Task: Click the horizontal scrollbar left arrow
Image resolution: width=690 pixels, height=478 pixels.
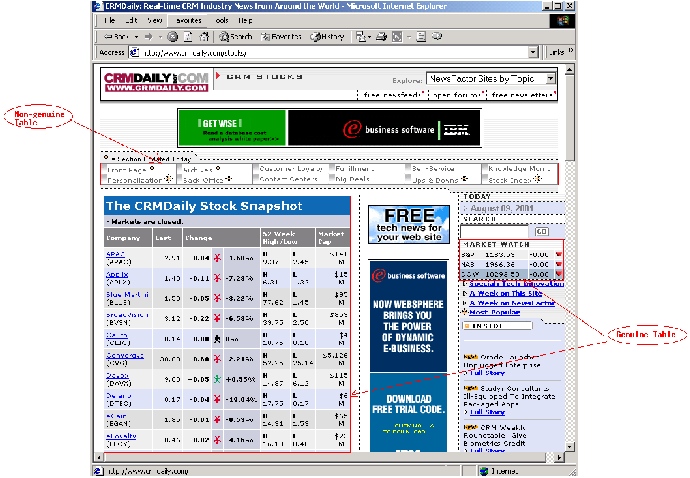Action: click(x=99, y=457)
